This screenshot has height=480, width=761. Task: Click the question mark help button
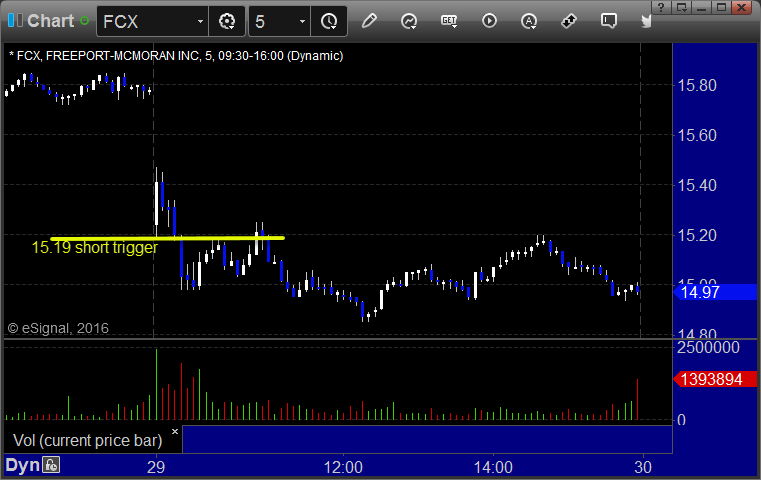661,7
